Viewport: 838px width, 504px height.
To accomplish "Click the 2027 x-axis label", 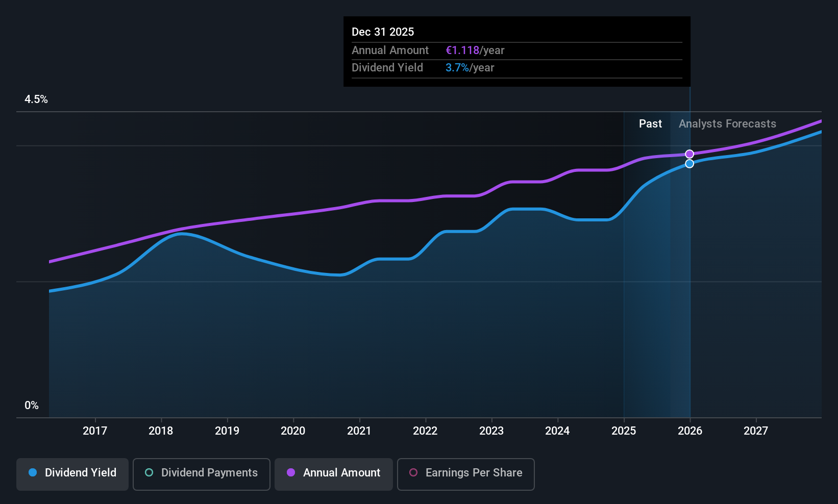I will (x=756, y=431).
